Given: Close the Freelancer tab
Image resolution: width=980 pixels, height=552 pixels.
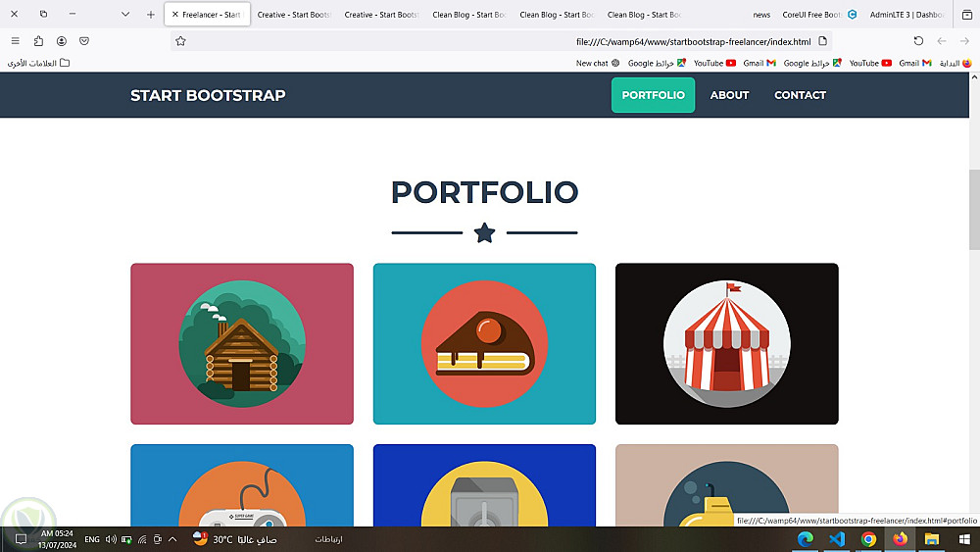Looking at the screenshot, I should (x=175, y=15).
